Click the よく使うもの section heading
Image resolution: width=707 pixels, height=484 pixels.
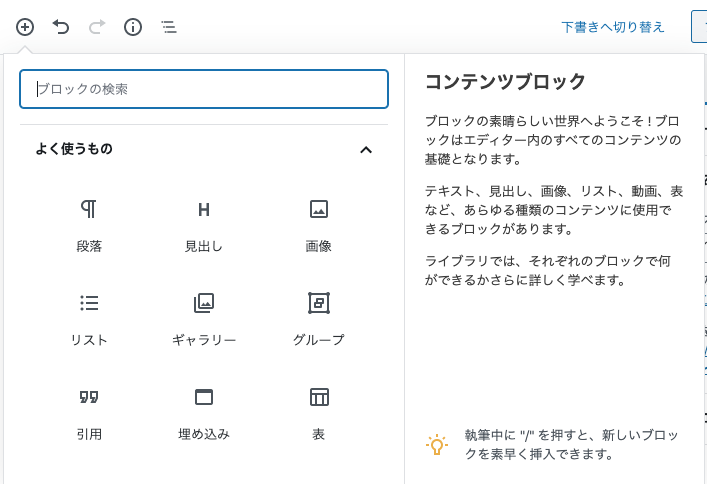74,149
